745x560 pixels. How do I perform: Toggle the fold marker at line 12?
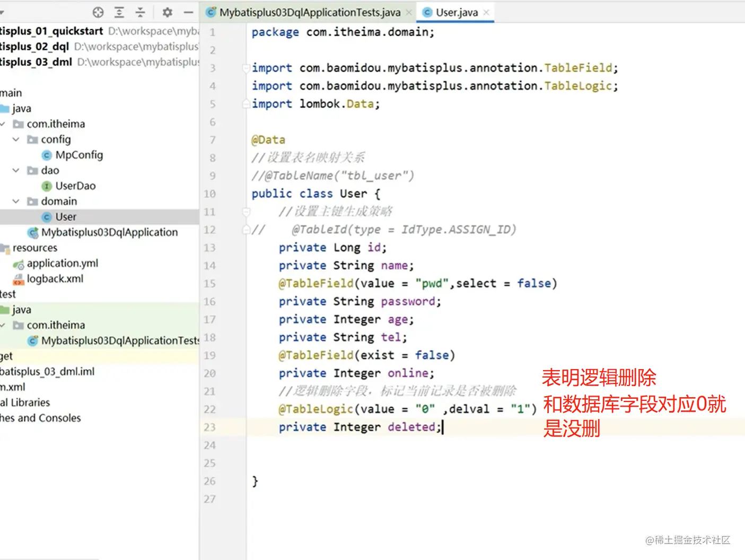click(246, 230)
